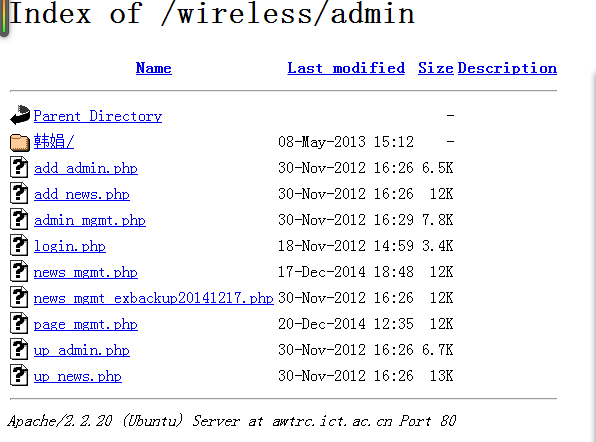Click the file icon beside add_news.php

coord(19,193)
